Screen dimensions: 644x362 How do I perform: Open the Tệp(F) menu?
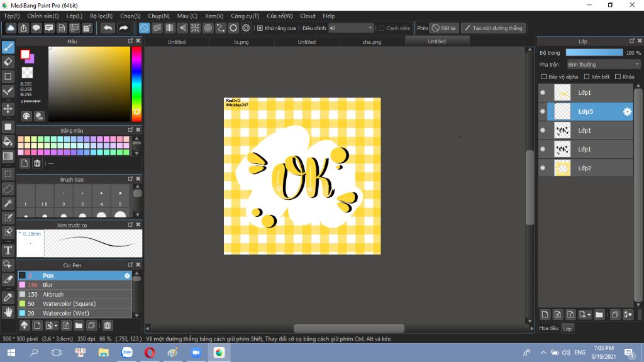[12, 16]
